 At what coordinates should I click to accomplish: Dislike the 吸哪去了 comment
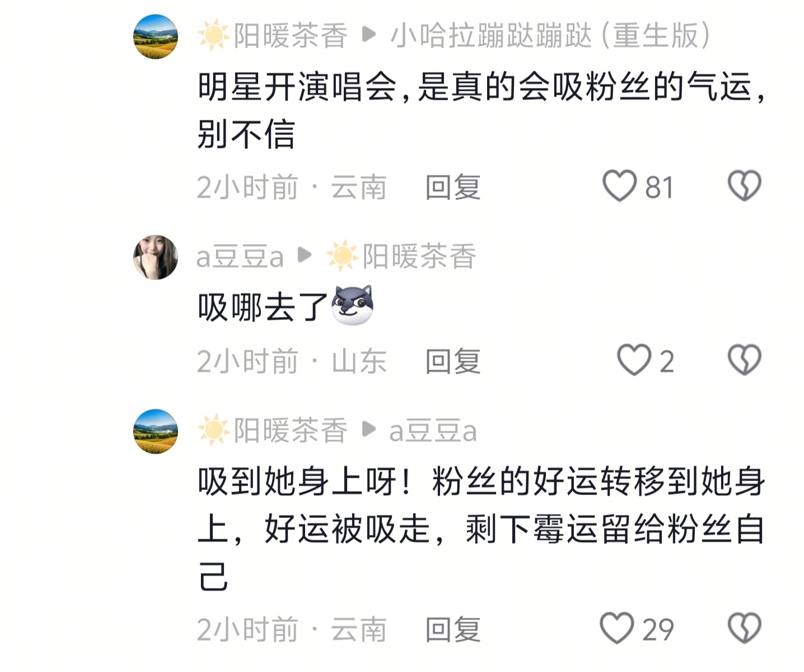tap(744, 360)
